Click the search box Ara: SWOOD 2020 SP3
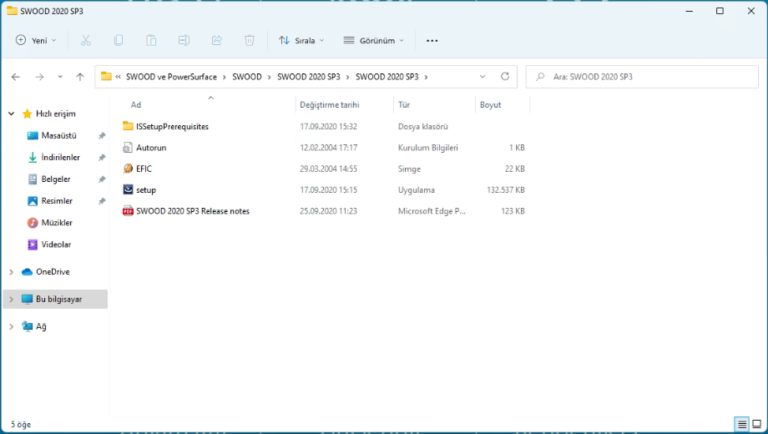 coord(645,76)
